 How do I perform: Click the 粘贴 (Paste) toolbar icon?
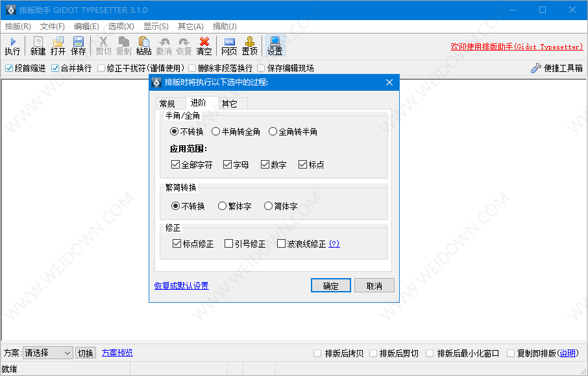point(143,46)
